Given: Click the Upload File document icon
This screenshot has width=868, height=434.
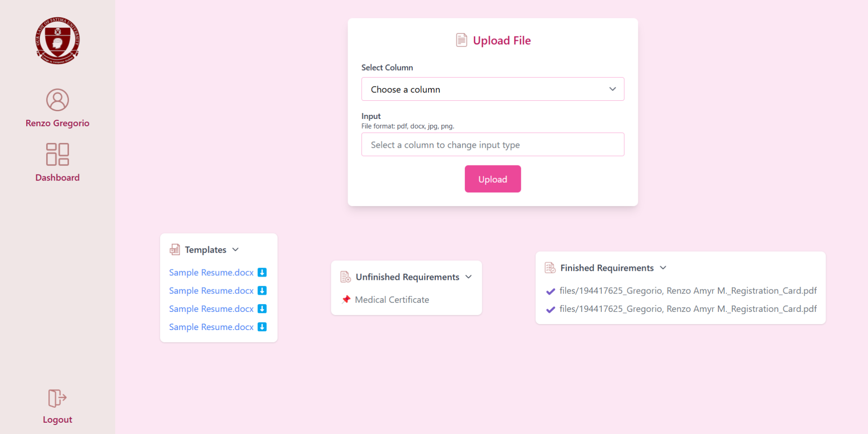Looking at the screenshot, I should click(461, 40).
